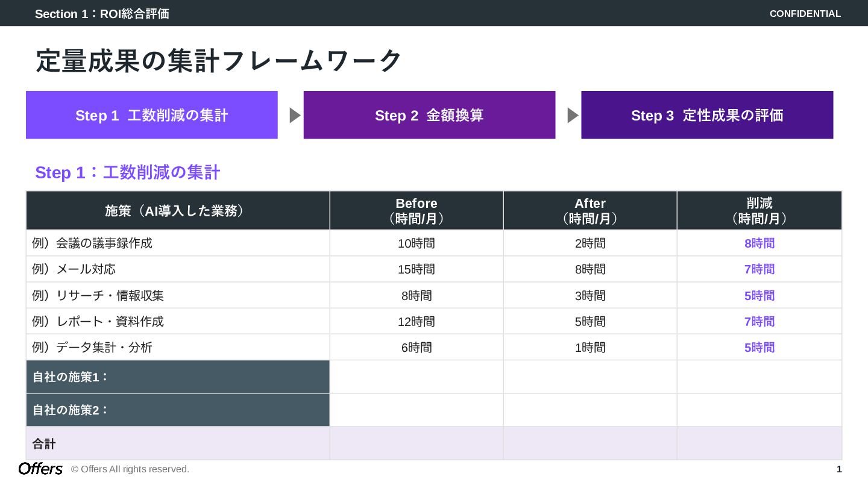Viewport: 868px width, 488px height.
Task: Click the 8時間 reduction value for 会議の議事録作成
Action: coord(759,243)
